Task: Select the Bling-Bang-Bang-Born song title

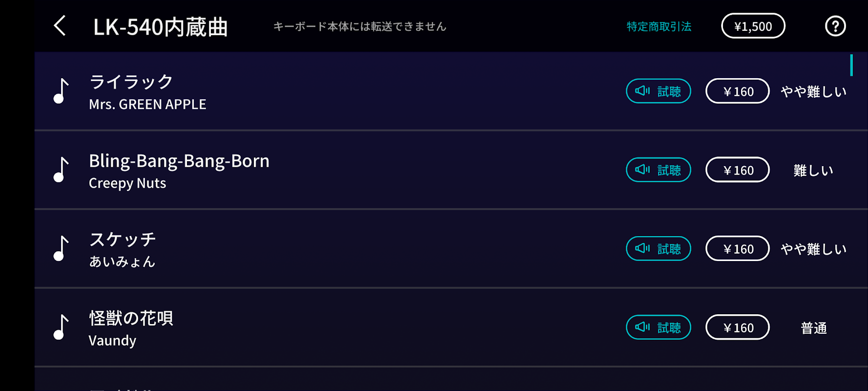Action: [x=179, y=161]
